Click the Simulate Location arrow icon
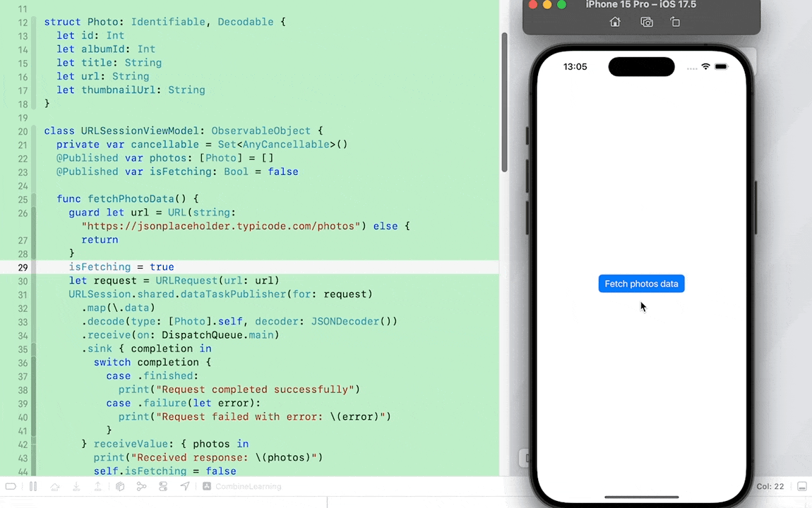Screen dimensions: 812x508 (x=185, y=486)
